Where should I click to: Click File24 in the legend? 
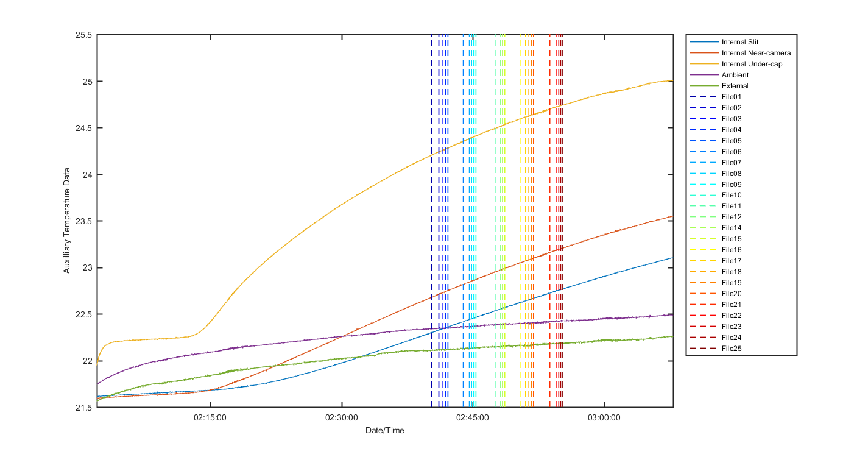click(732, 338)
